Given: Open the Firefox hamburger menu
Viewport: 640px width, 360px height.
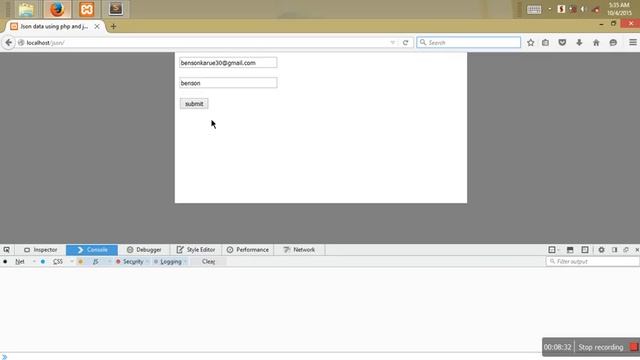Looking at the screenshot, I should 633,42.
